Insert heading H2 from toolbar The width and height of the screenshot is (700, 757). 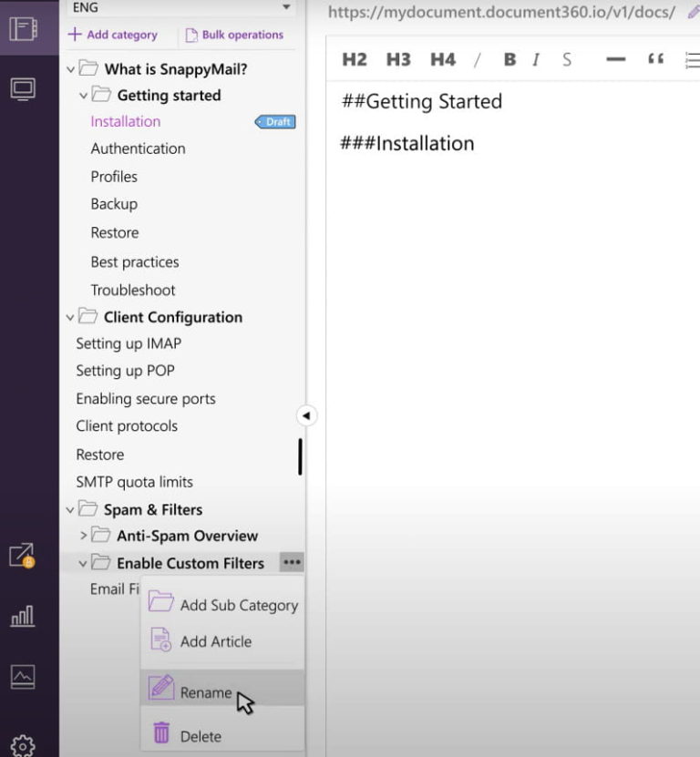point(354,59)
